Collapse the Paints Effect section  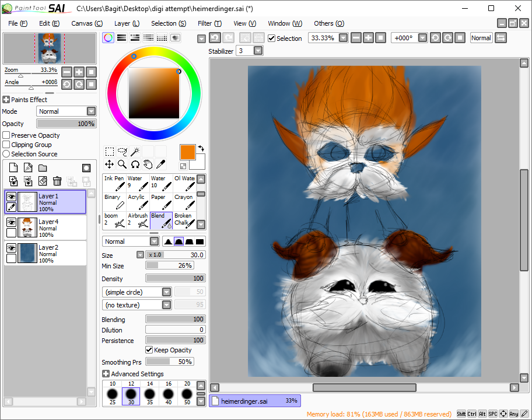tap(6, 100)
